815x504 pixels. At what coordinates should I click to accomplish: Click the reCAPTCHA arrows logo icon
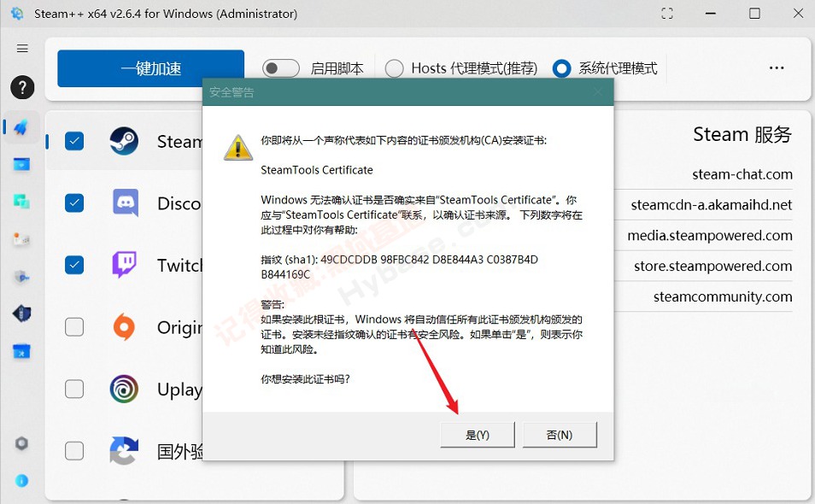[x=124, y=450]
